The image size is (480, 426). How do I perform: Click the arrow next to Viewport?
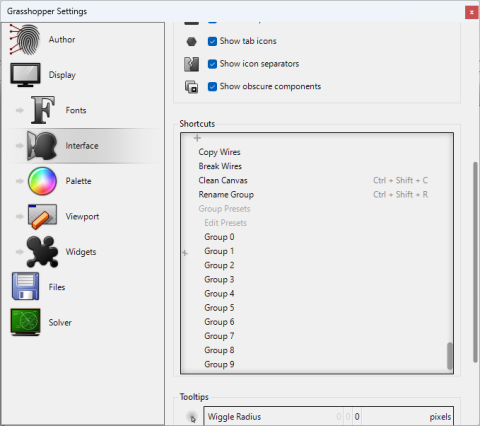pyautogui.click(x=20, y=217)
